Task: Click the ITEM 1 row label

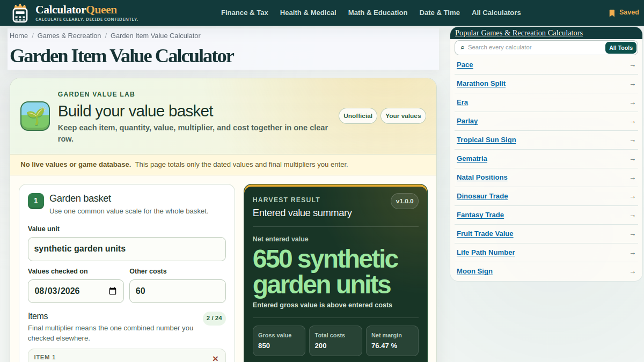Action: pos(45,357)
